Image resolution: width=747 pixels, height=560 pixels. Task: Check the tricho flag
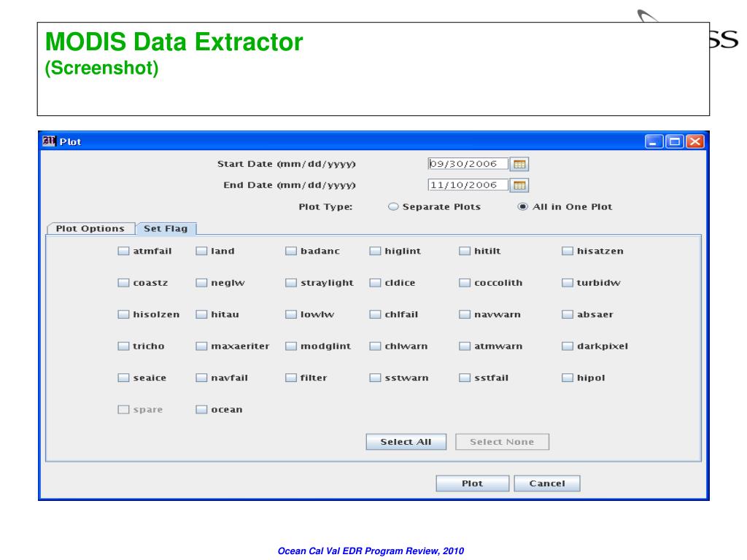click(x=123, y=346)
